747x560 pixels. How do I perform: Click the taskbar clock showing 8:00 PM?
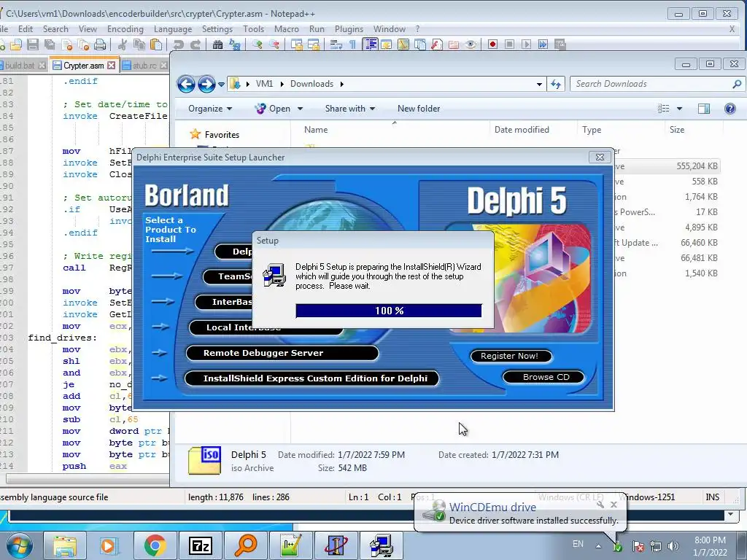point(710,546)
